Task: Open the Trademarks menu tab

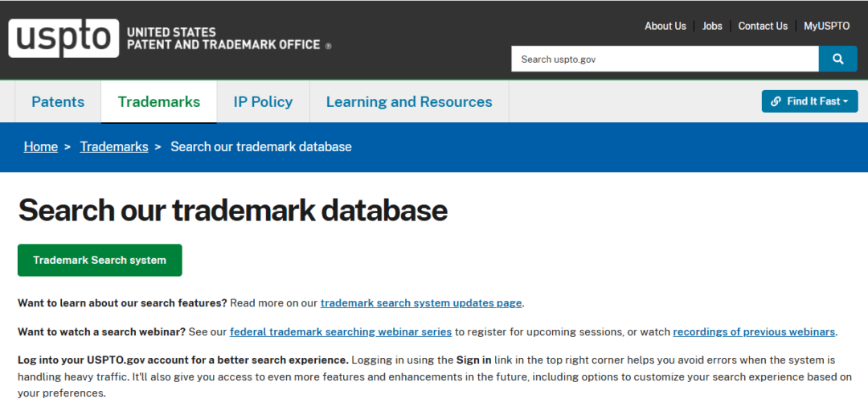Action: tap(159, 102)
